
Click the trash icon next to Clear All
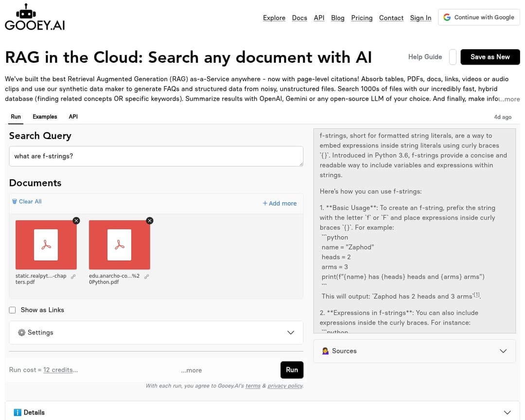[15, 201]
